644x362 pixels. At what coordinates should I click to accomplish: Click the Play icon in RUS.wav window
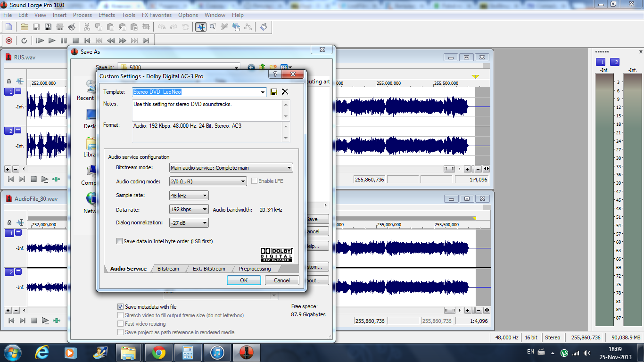pyautogui.click(x=45, y=179)
